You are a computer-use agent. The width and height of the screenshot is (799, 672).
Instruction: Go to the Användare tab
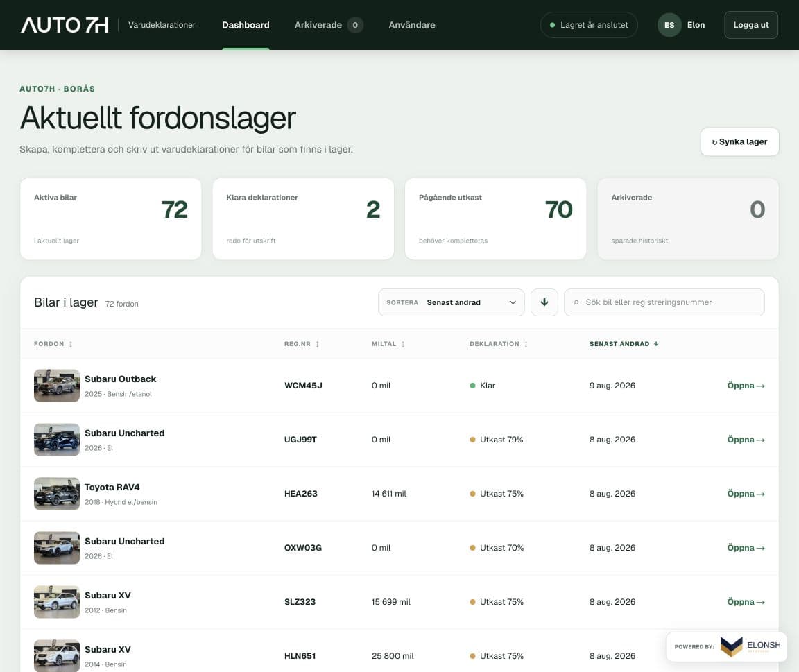click(x=412, y=25)
